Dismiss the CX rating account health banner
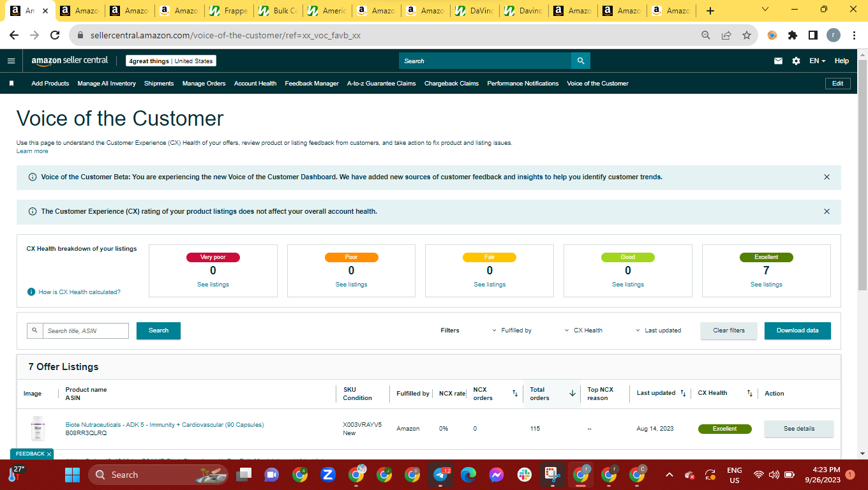This screenshot has height=490, width=868. pos(827,211)
